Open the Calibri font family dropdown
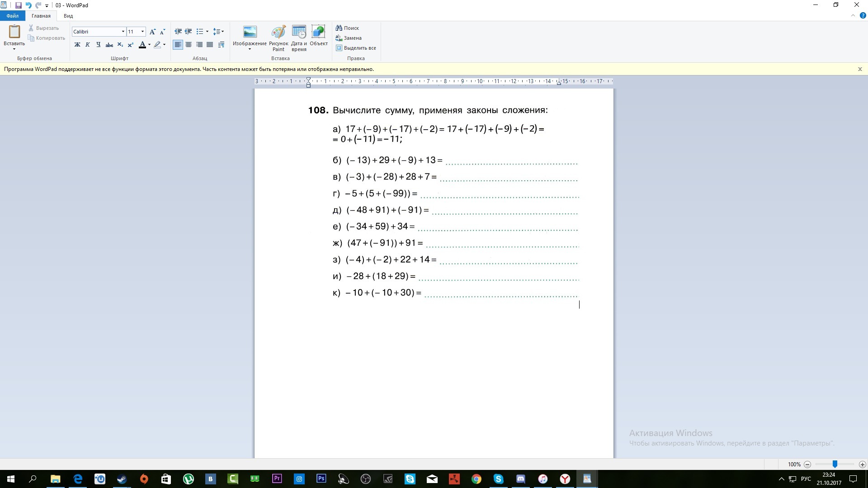Screen dimensions: 868x488 click(x=123, y=32)
